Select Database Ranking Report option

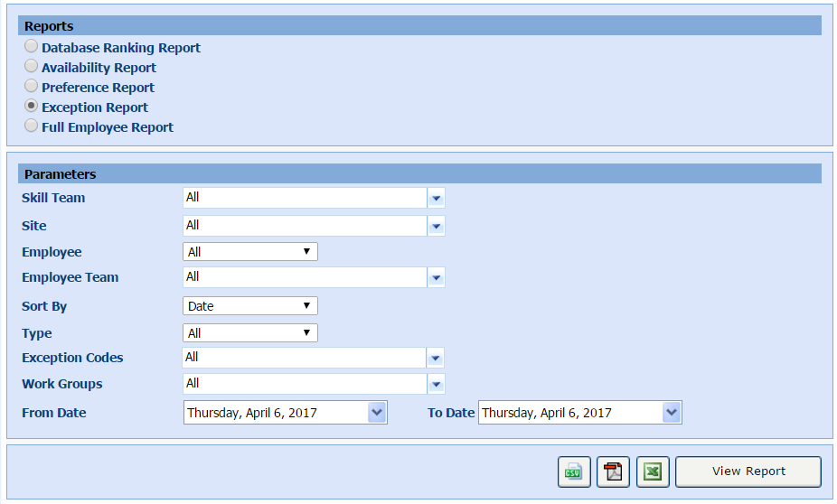point(32,47)
